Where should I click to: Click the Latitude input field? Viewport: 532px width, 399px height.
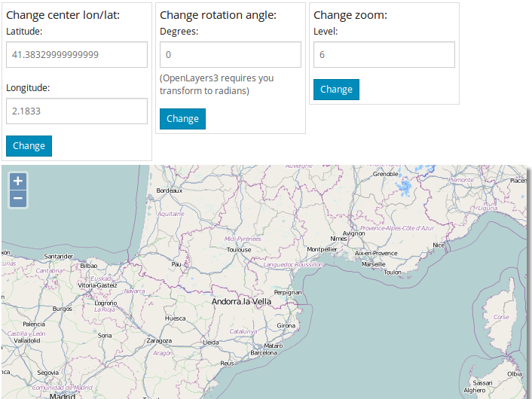point(76,54)
